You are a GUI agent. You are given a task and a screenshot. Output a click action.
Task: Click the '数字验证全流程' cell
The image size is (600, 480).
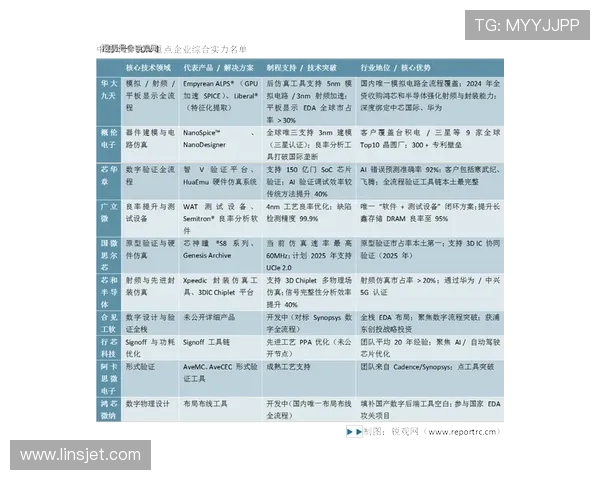tap(150, 181)
